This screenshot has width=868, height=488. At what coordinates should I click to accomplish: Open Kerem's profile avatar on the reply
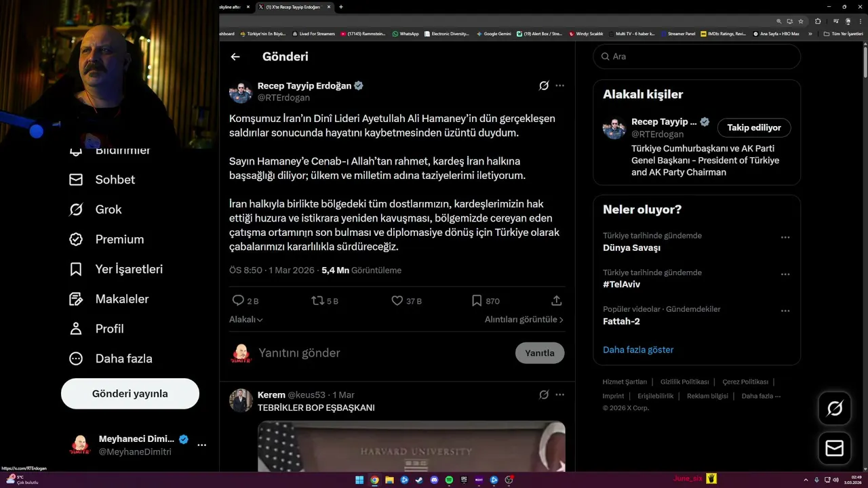(x=241, y=401)
